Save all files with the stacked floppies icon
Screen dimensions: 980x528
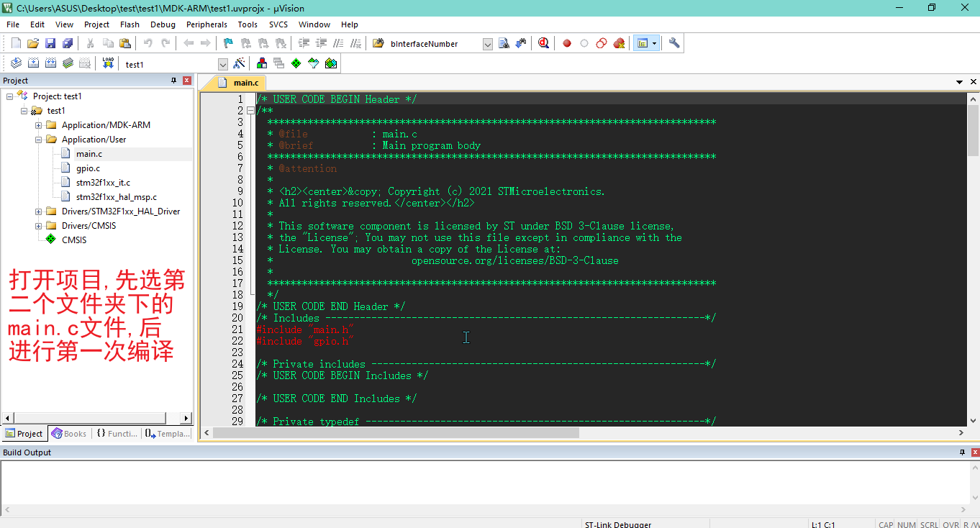[68, 43]
